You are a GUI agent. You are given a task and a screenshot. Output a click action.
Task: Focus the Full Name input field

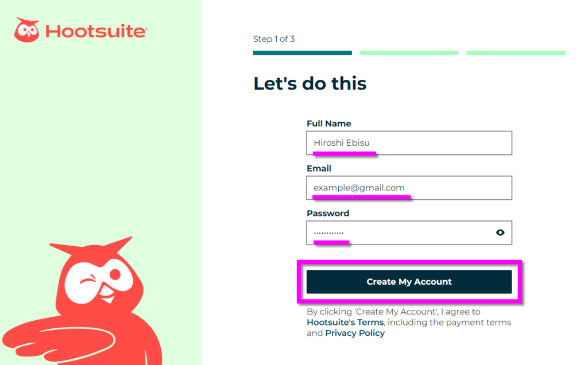pyautogui.click(x=409, y=143)
